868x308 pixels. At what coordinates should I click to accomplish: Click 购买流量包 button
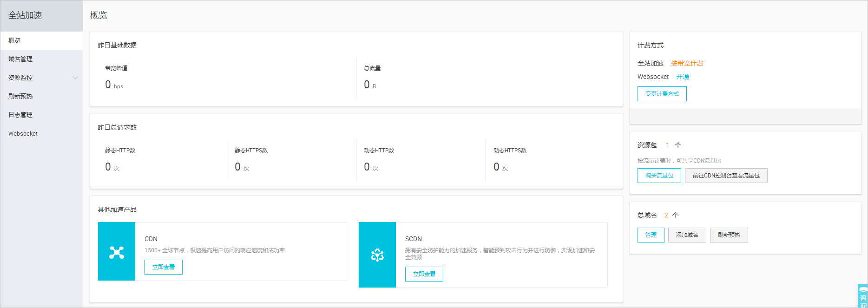pos(659,176)
